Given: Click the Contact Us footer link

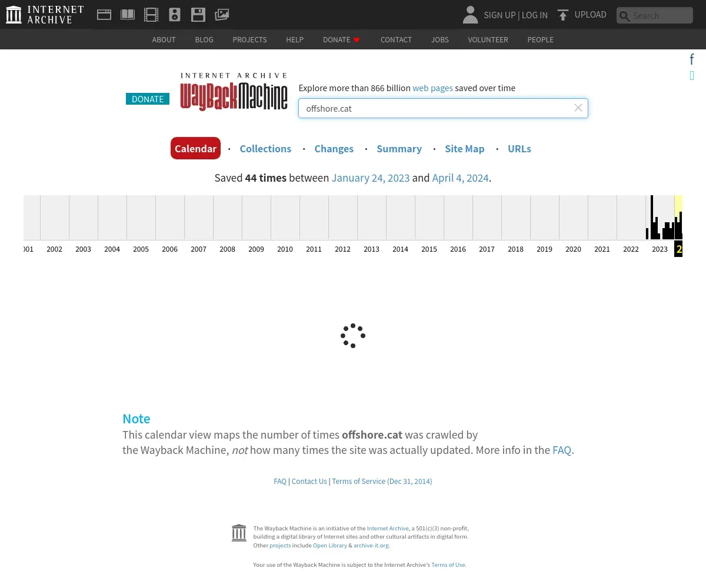Looking at the screenshot, I should pyautogui.click(x=309, y=481).
